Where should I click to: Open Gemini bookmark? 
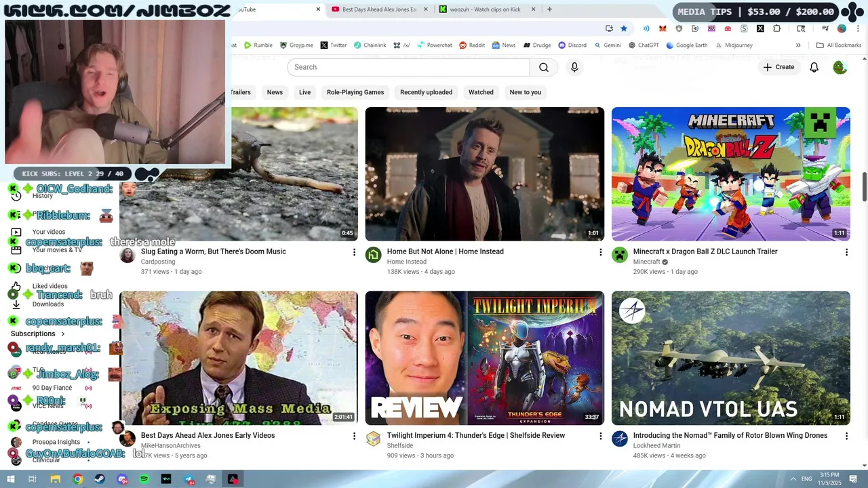[607, 45]
